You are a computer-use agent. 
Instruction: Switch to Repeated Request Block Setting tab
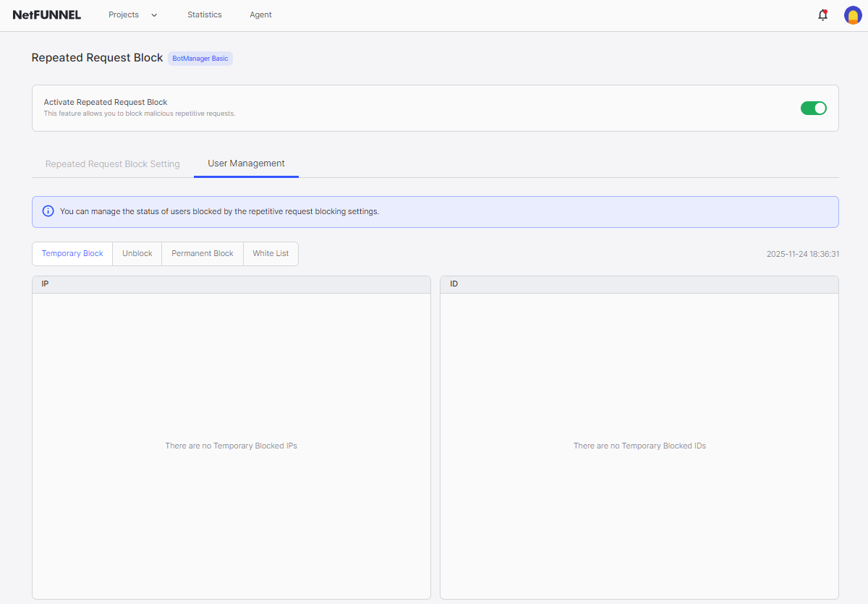tap(112, 164)
